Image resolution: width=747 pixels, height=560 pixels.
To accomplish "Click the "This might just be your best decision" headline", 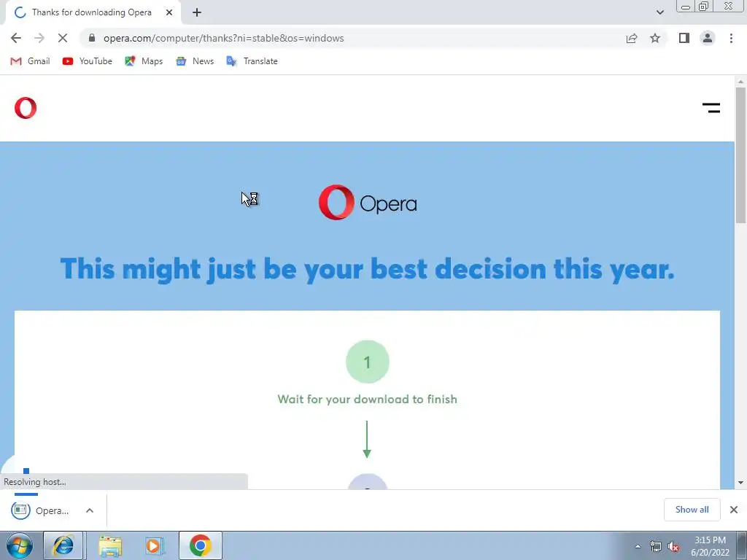I will pos(368,269).
